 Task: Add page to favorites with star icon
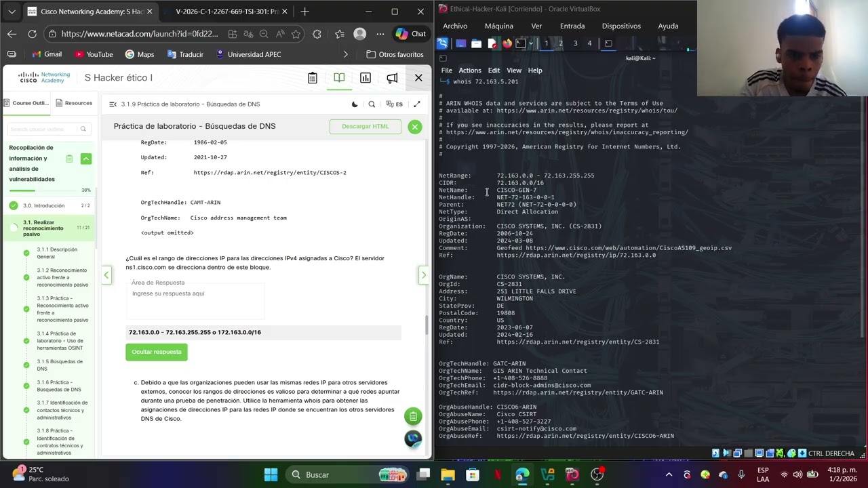296,34
